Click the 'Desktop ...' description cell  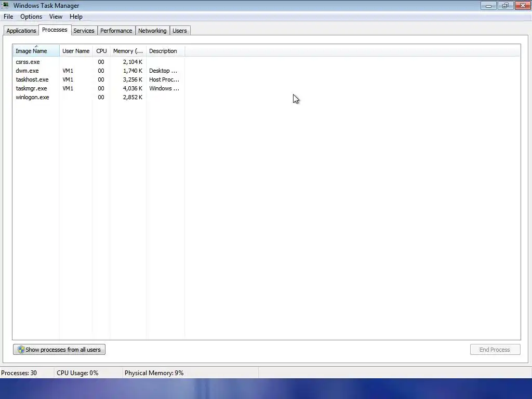(x=163, y=71)
